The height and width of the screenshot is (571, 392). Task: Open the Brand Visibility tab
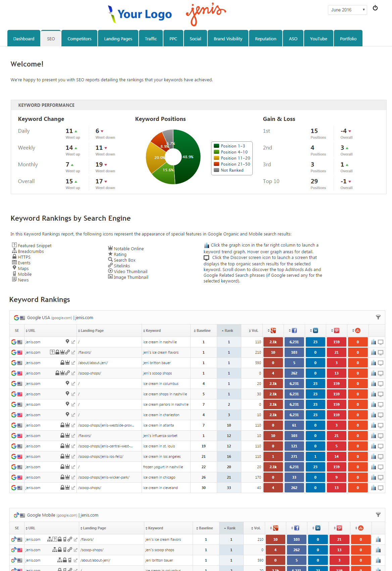pos(228,39)
